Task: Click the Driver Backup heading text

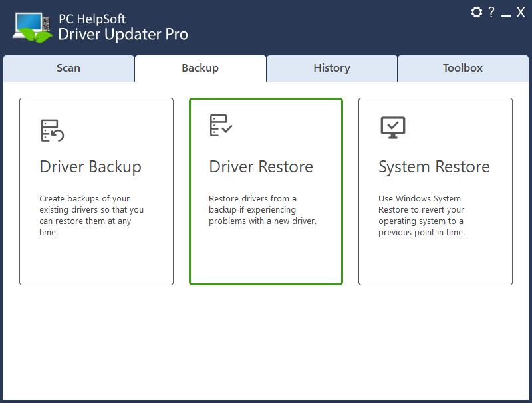Action: pos(90,167)
